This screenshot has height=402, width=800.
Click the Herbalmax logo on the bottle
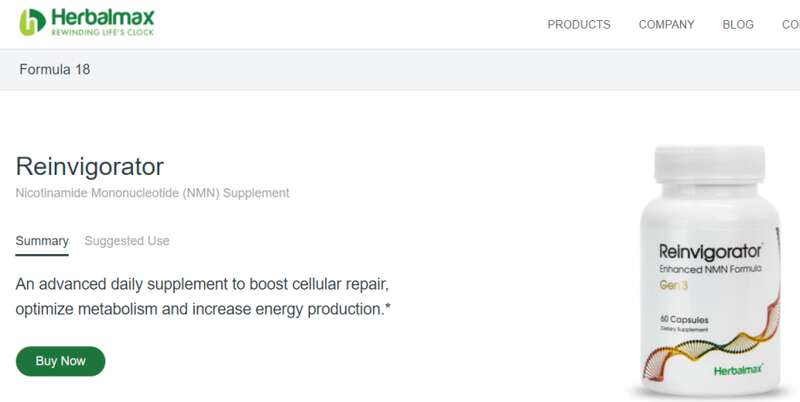point(738,370)
